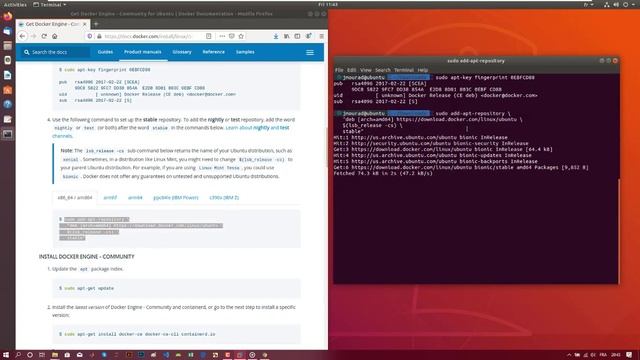Reload the Docker documentation page
Image resolution: width=640 pixels, height=360 pixels.
coord(44,36)
